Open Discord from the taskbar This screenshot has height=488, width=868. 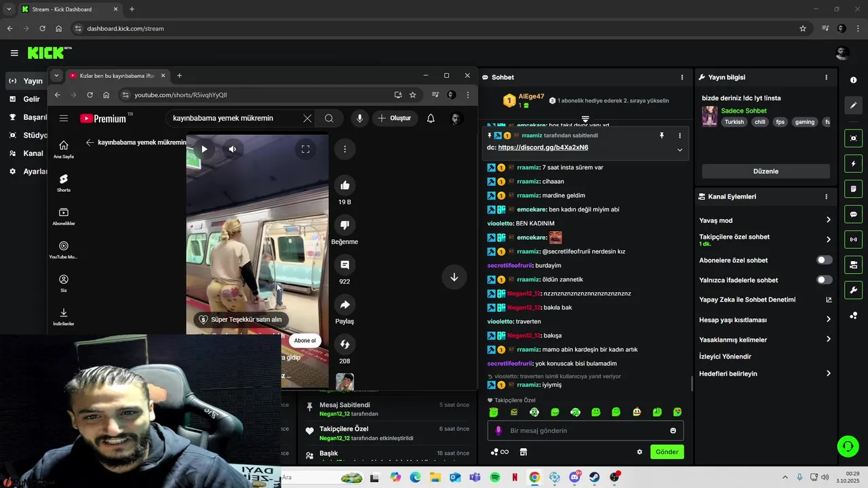pos(575,477)
